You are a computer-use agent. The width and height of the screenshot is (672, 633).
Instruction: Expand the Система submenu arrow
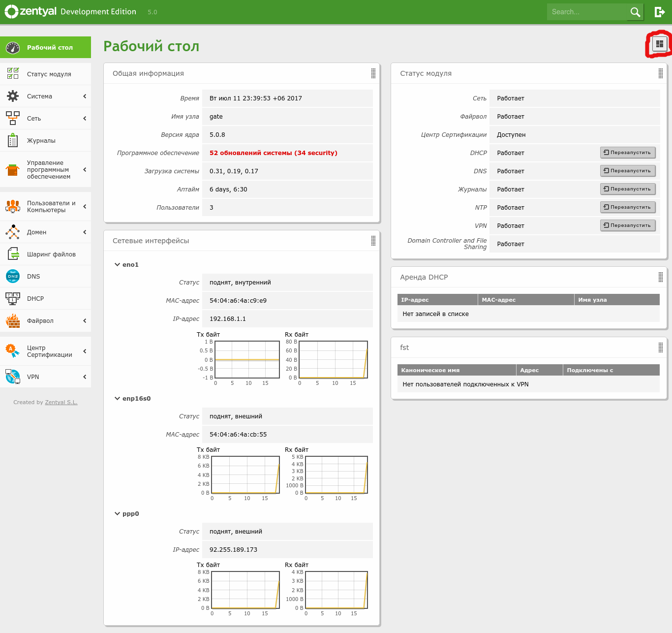(85, 96)
